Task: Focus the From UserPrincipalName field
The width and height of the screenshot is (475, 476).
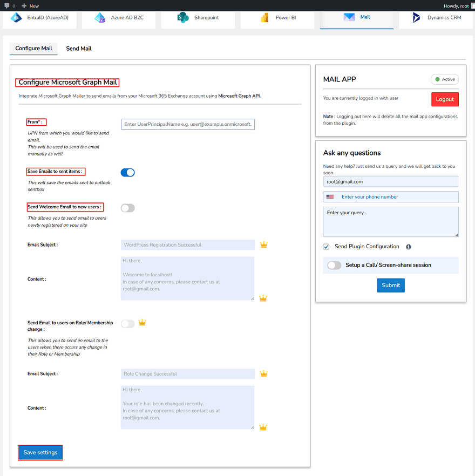Action: (x=188, y=124)
